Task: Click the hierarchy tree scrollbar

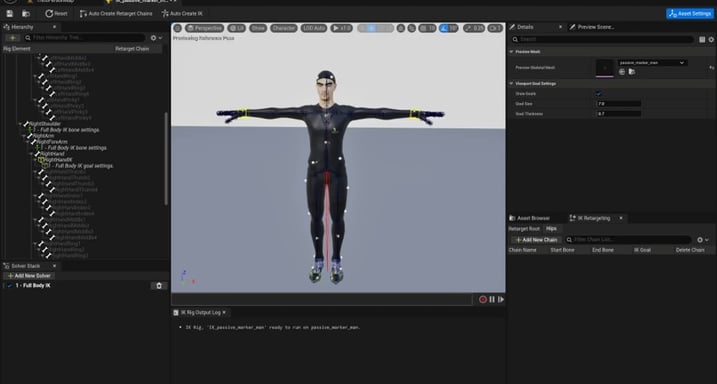Action: coord(166,158)
